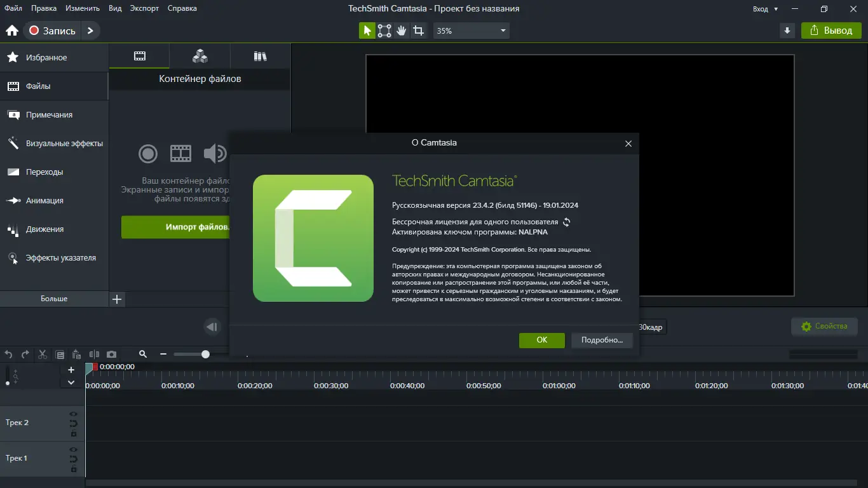The width and height of the screenshot is (868, 488).
Task: Open Примечания annotations panel
Action: 54,114
